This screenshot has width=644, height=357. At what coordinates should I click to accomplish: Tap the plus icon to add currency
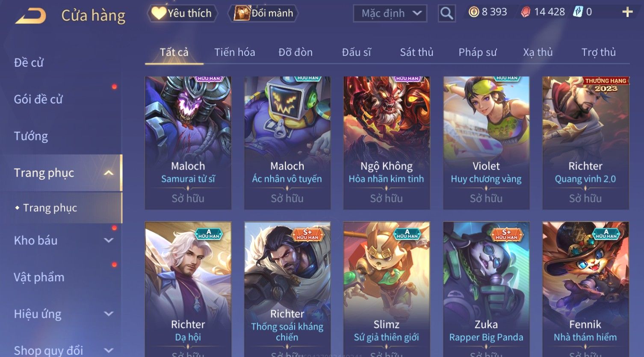click(x=627, y=12)
